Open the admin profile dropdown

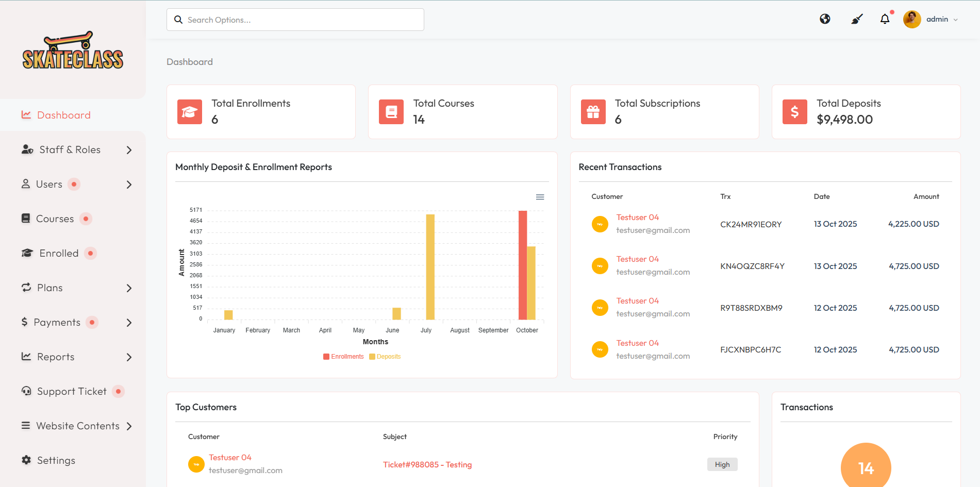coord(931,20)
